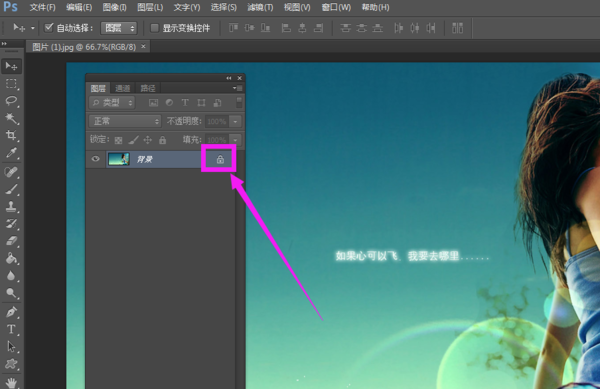Toggle lock image pixels brush icon
The width and height of the screenshot is (600, 389).
[133, 140]
